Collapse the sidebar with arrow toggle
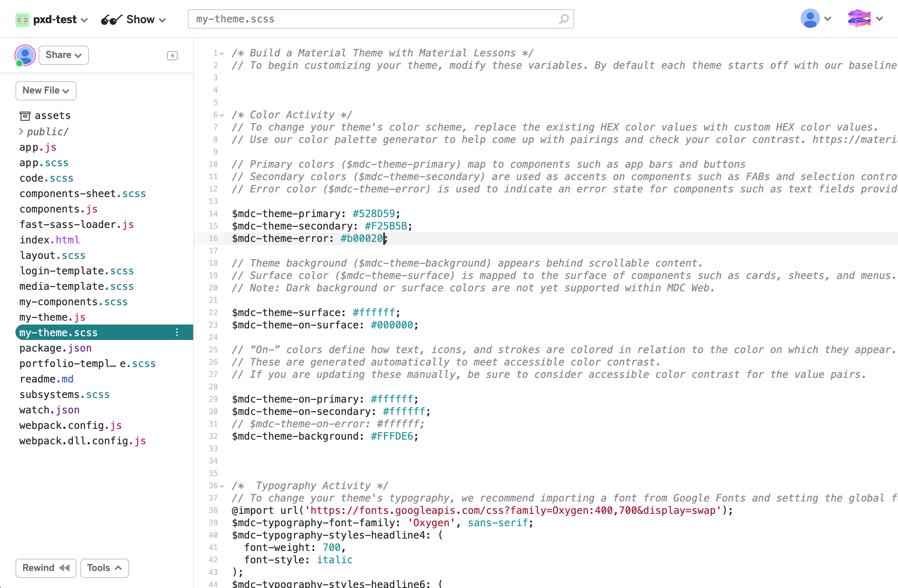The height and width of the screenshot is (588, 898). (x=172, y=56)
